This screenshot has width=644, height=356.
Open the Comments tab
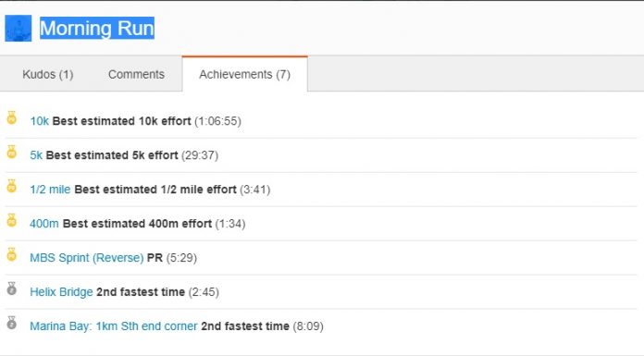point(136,74)
